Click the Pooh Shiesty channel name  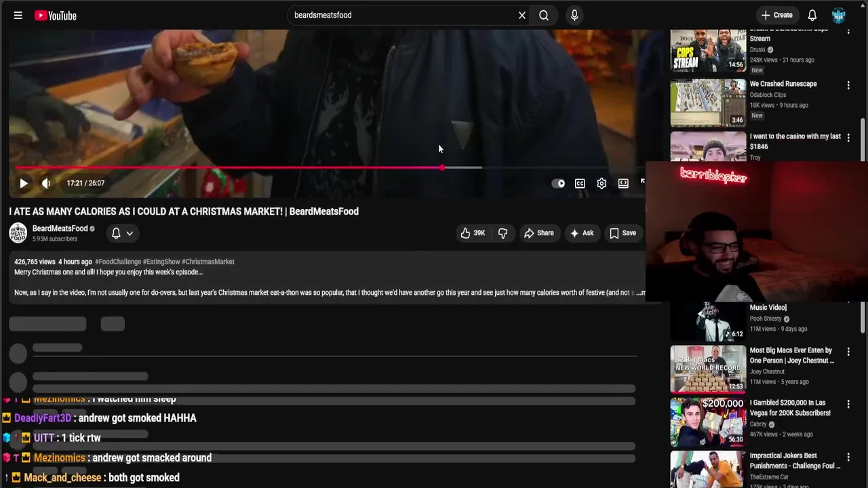coord(766,319)
